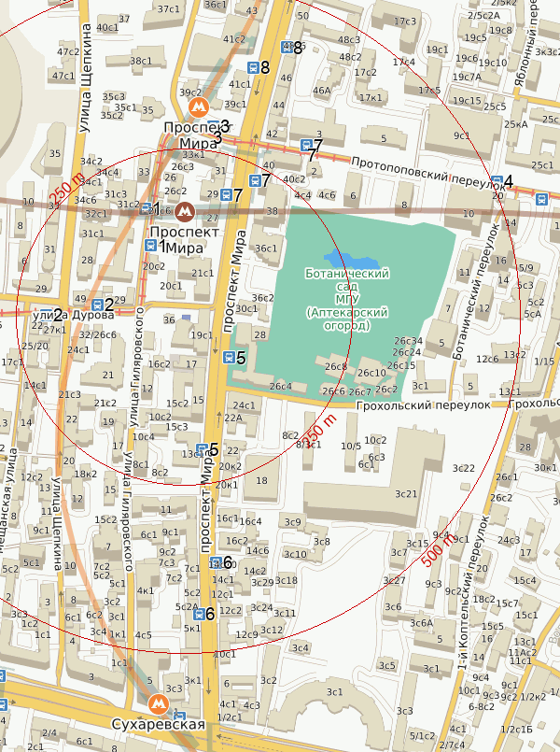Image resolution: width=560 pixels, height=752 pixels.
Task: Select bus stop 4 on Протопоповский переулок
Action: (497, 181)
